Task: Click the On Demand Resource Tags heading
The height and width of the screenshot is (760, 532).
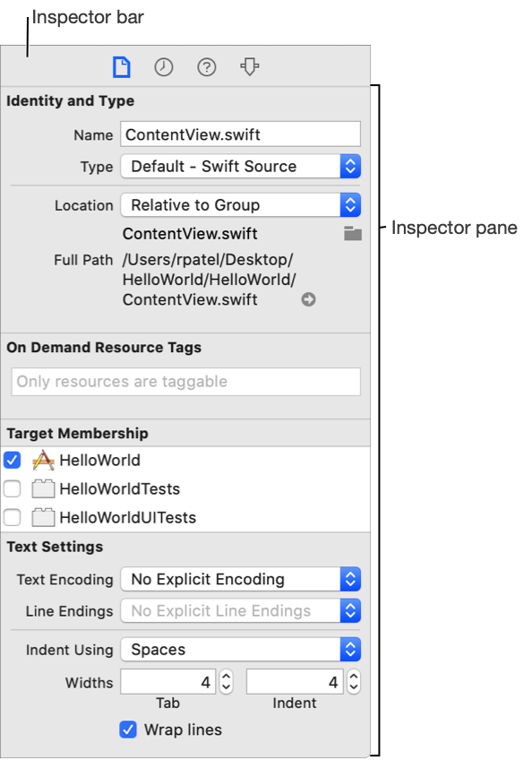Action: pos(104,348)
